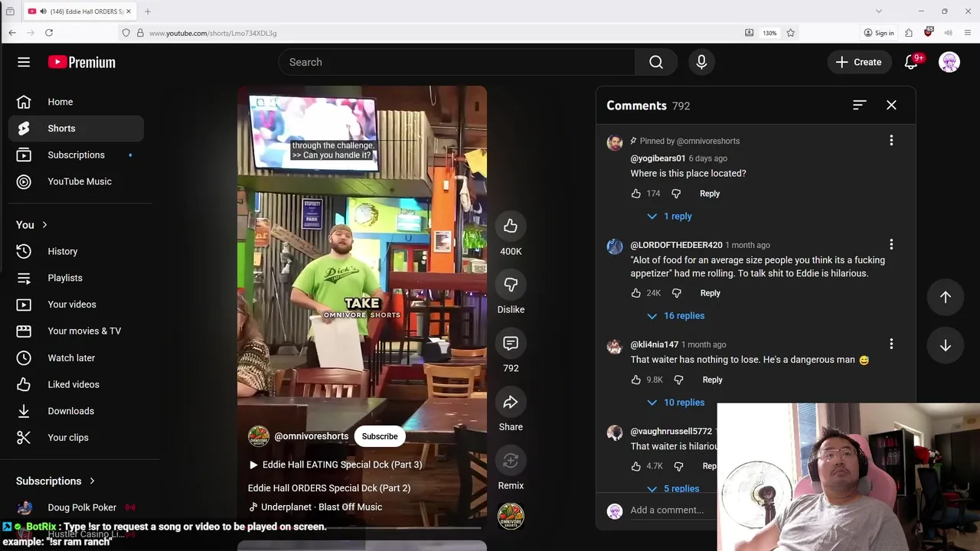Click the YouTube Premium logo
980x551 pixels.
click(x=81, y=62)
